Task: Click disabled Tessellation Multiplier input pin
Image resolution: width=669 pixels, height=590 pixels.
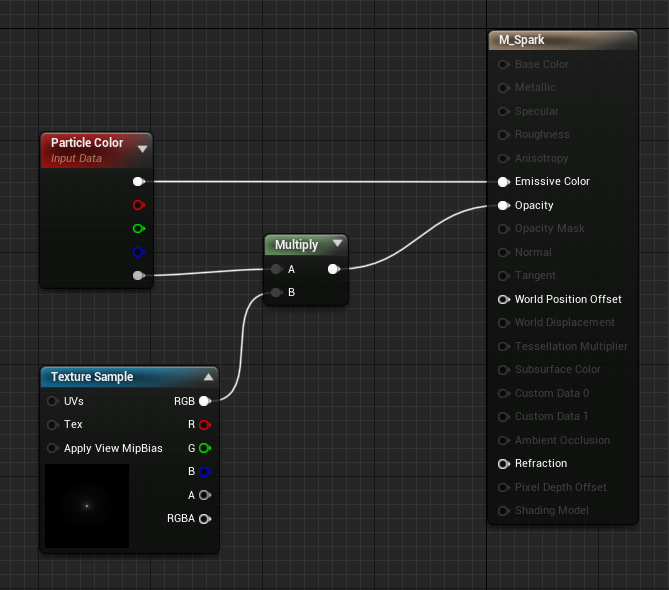Action: click(504, 346)
